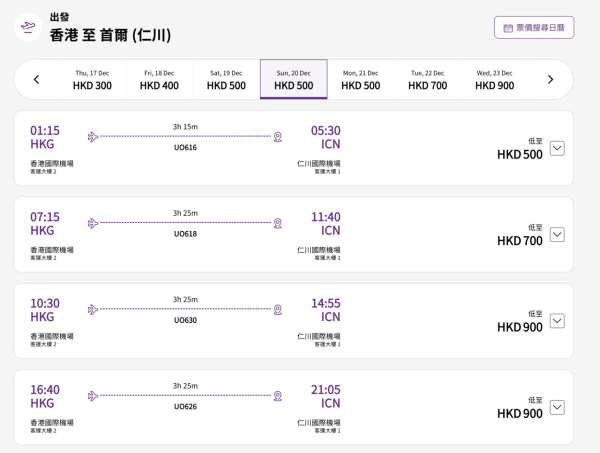Click flight number UO616

click(x=185, y=147)
